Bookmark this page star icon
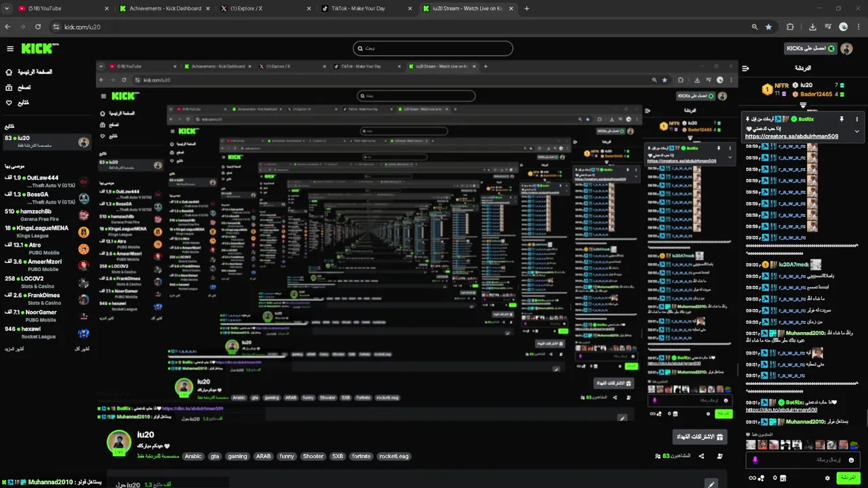Image resolution: width=868 pixels, height=488 pixels. (768, 26)
